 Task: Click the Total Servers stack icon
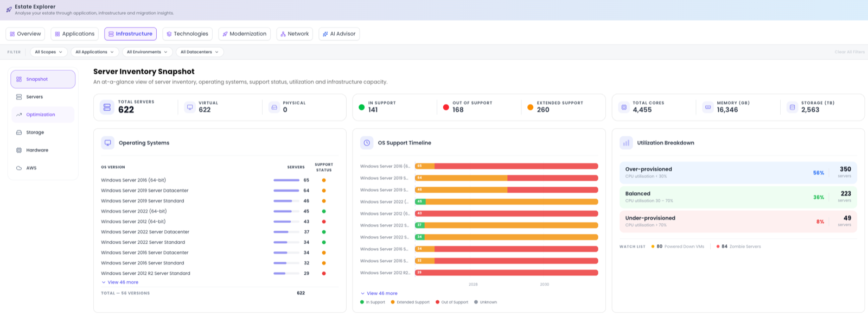107,108
